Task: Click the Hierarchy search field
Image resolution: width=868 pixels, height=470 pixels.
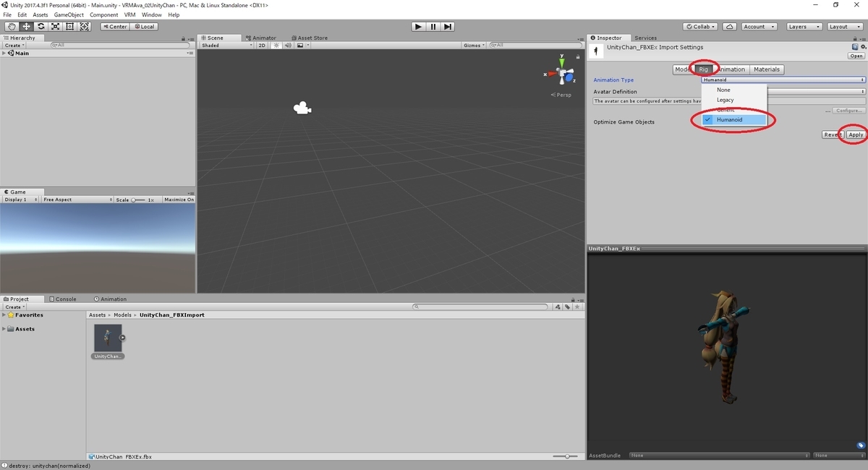Action: tap(119, 45)
